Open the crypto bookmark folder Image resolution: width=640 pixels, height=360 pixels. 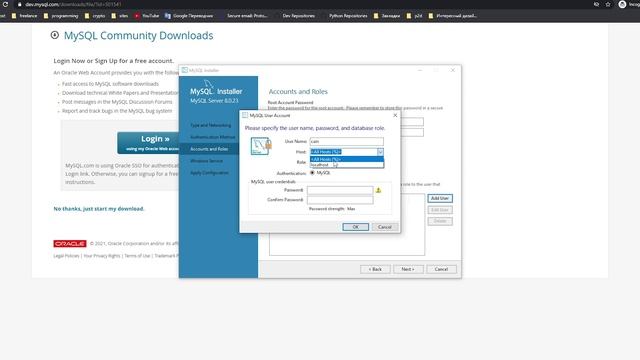pos(95,16)
